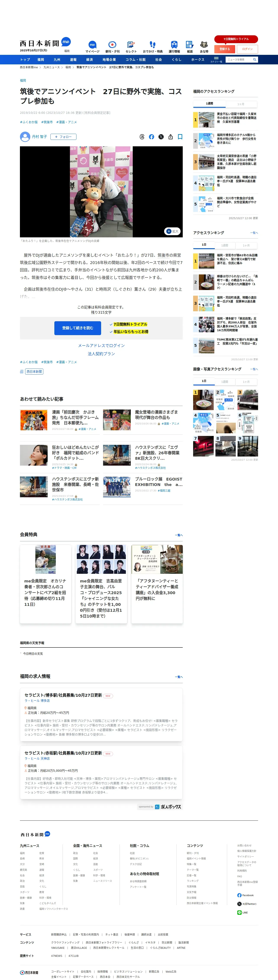278x980 pixels.
Task: Switch 画像・写真ランキング to 1ヶ月 tab
Action: point(246,382)
